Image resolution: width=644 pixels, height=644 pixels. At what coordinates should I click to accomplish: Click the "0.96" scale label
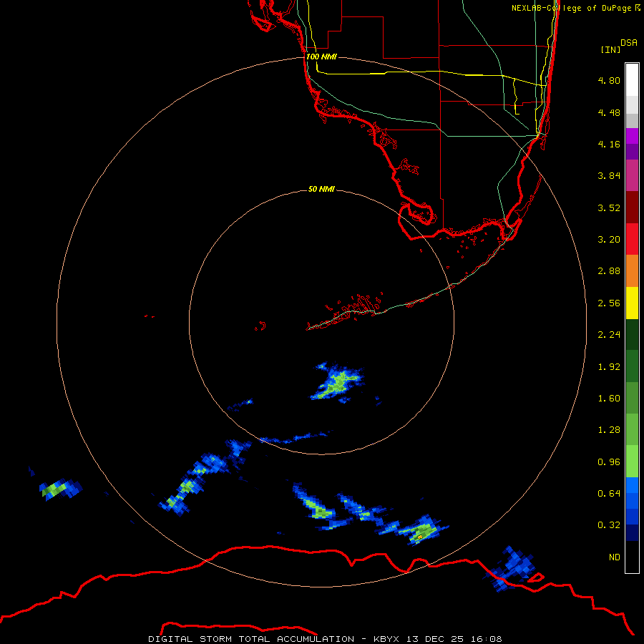[609, 462]
